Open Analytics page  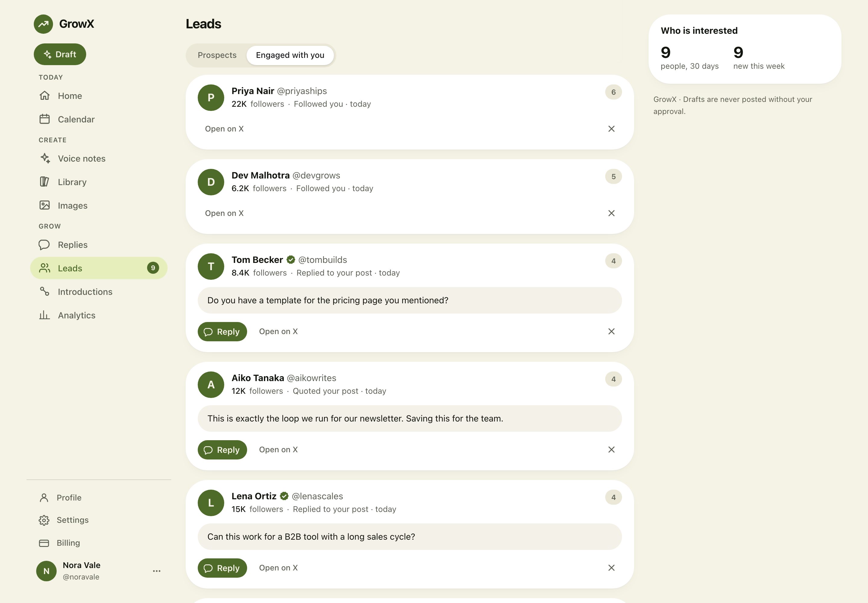pyautogui.click(x=99, y=315)
